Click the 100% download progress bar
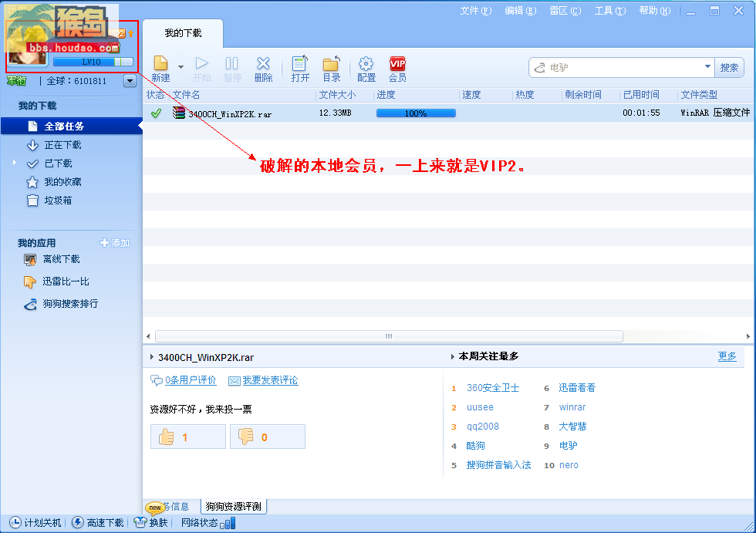Image resolution: width=756 pixels, height=533 pixels. (416, 113)
